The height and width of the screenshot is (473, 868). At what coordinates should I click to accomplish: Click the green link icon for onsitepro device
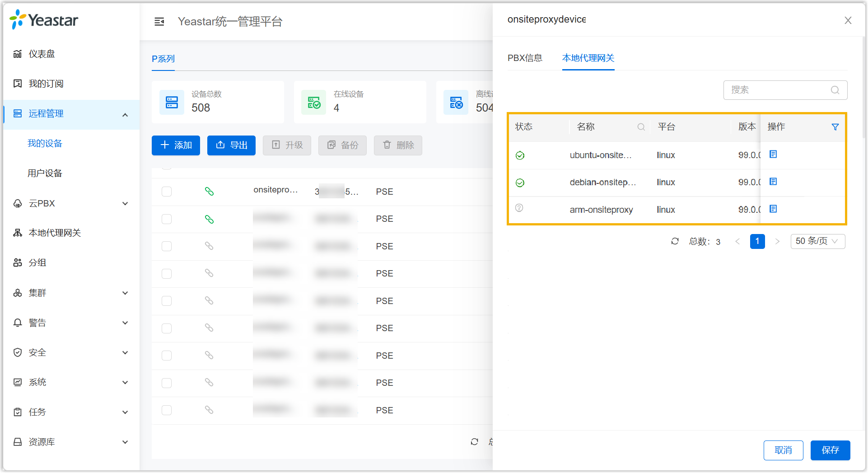(x=209, y=192)
